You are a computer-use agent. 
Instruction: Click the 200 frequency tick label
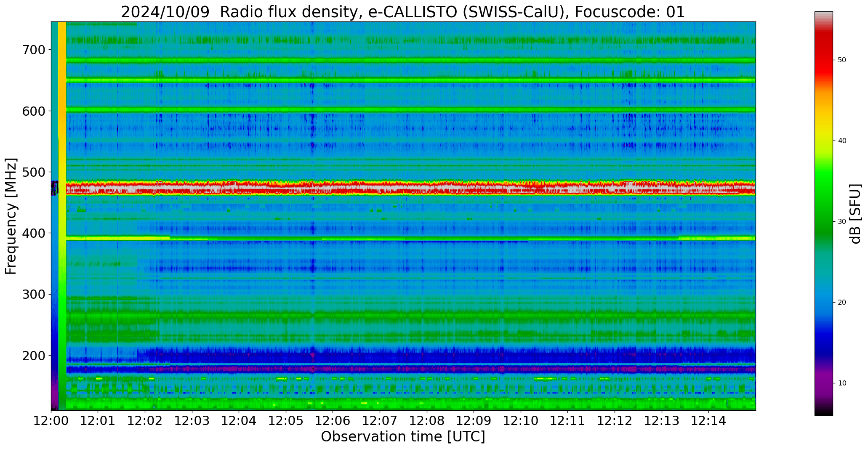[33, 355]
